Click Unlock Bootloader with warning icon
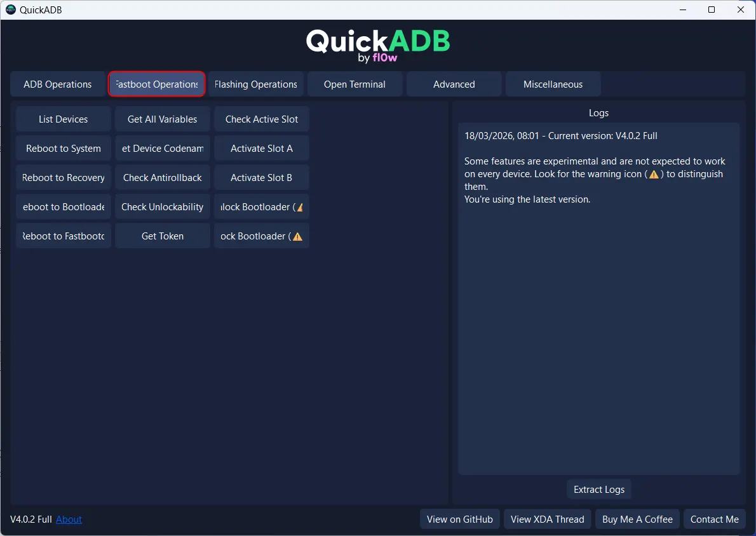Screen dimensions: 756x536 [x=261, y=207]
